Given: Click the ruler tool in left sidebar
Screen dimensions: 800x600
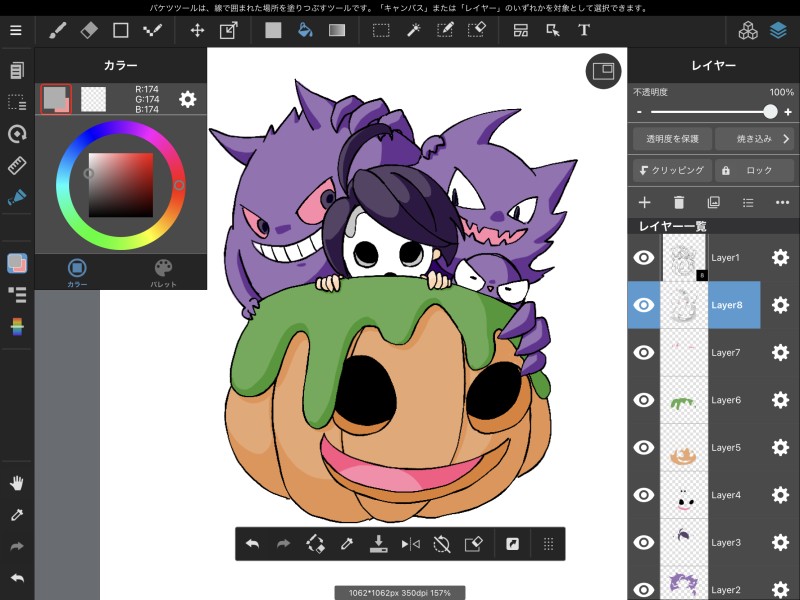Looking at the screenshot, I should (17, 165).
